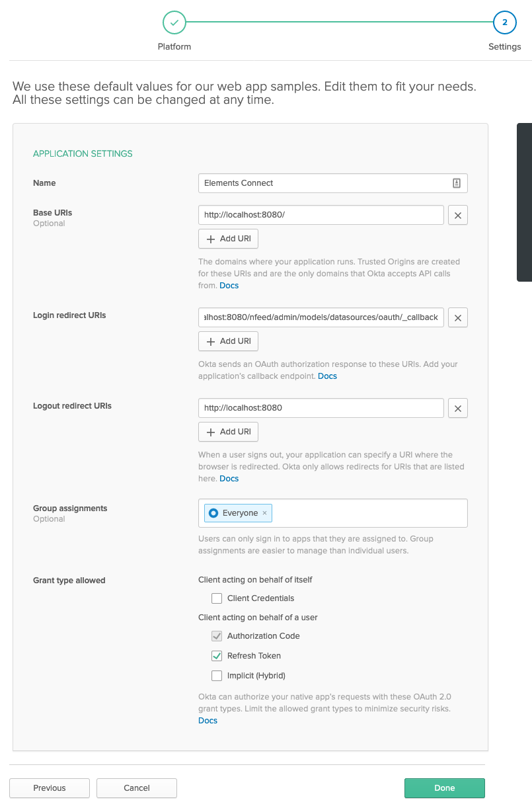This screenshot has height=808, width=532.
Task: Open Docs link for Base URIs
Action: pos(229,286)
